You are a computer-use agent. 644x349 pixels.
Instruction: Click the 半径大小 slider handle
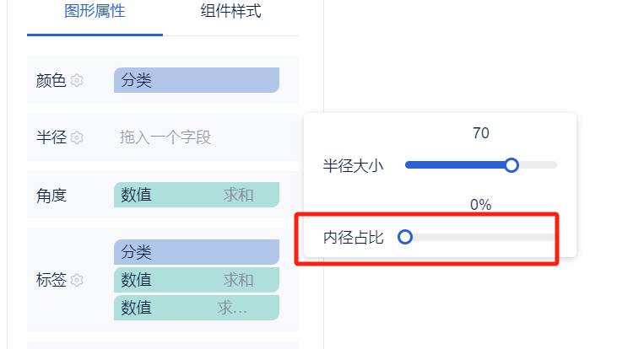pos(511,165)
